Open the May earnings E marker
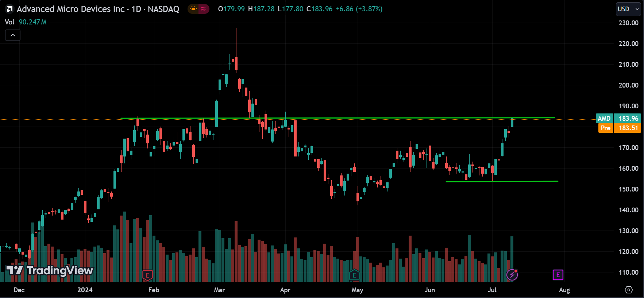The height and width of the screenshot is (298, 644). [x=354, y=275]
